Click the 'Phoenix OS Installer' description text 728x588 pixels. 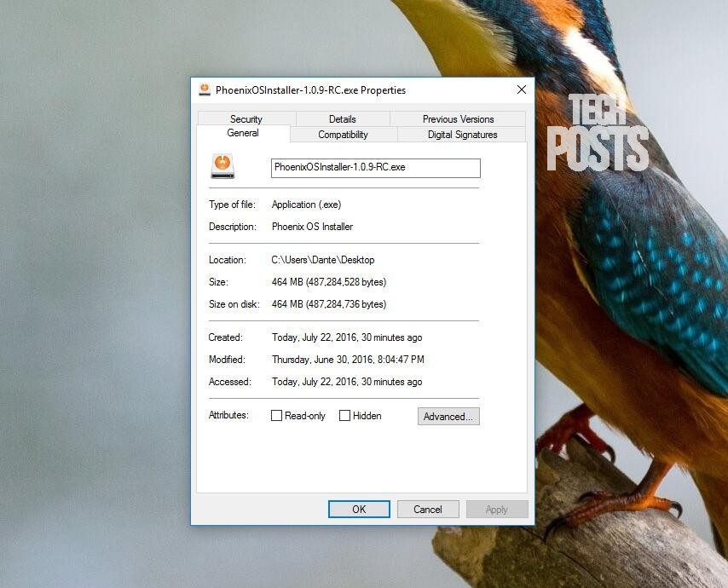(313, 227)
